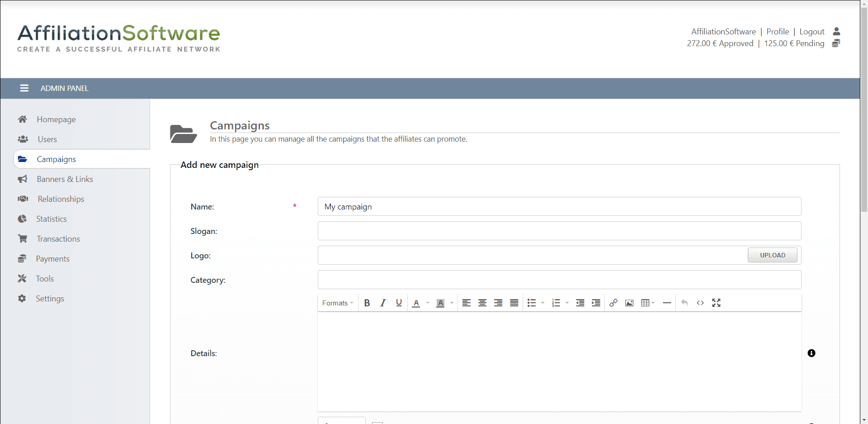Toggle bold formatting in the editor
The width and height of the screenshot is (868, 424).
(x=367, y=303)
